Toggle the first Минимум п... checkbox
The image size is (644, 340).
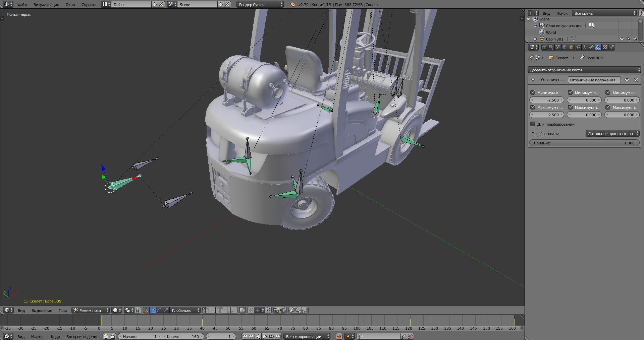pyautogui.click(x=533, y=92)
